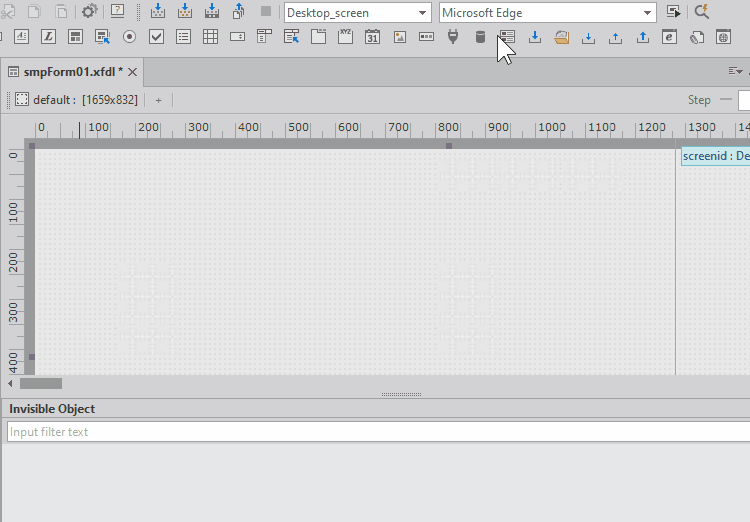The height and width of the screenshot is (522, 750).
Task: Select the default [1659x832] layout
Action: click(x=77, y=100)
